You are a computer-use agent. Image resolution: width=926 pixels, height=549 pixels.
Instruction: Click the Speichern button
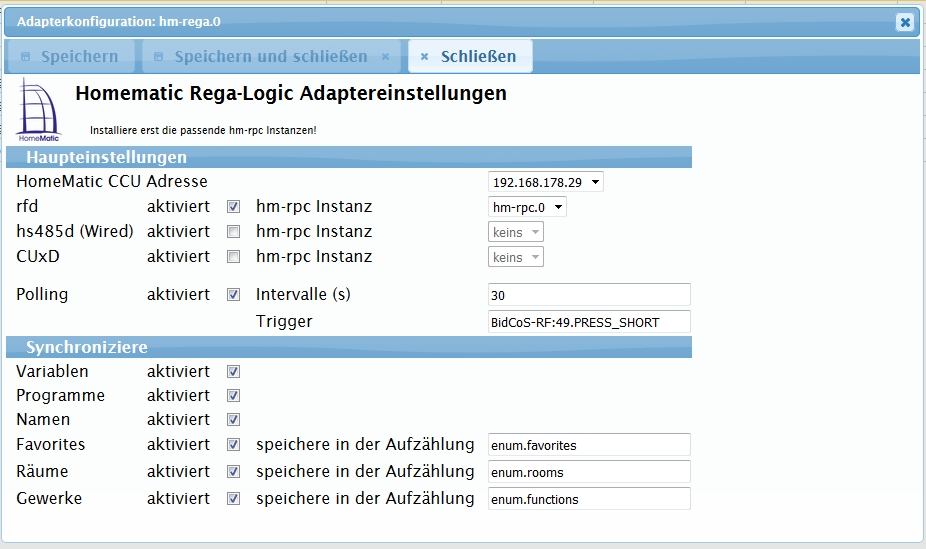tap(70, 57)
